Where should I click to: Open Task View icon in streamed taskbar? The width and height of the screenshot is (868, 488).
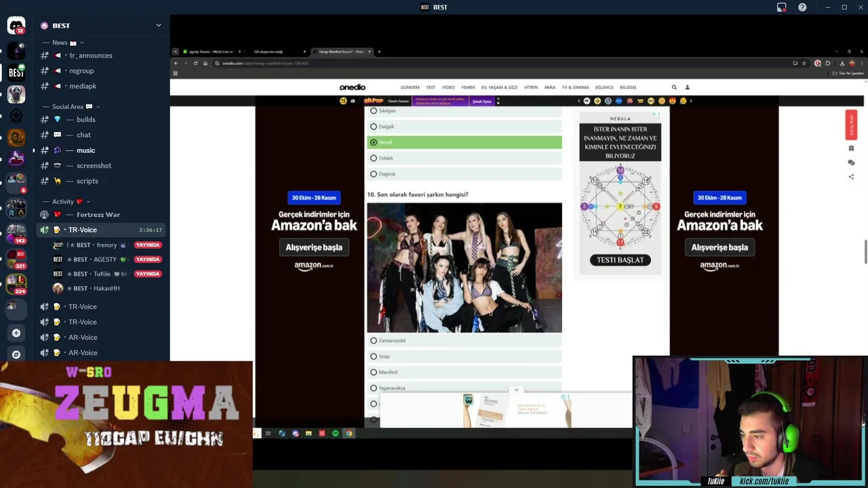268,433
